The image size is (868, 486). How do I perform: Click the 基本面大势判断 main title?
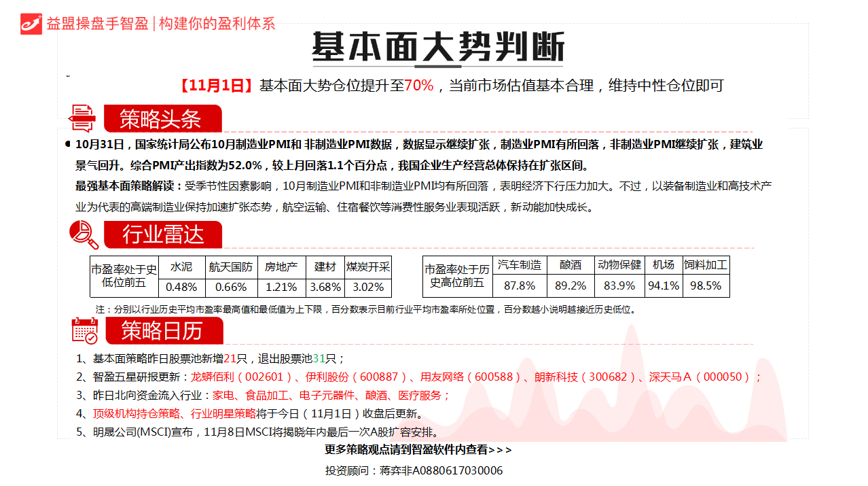coord(438,48)
